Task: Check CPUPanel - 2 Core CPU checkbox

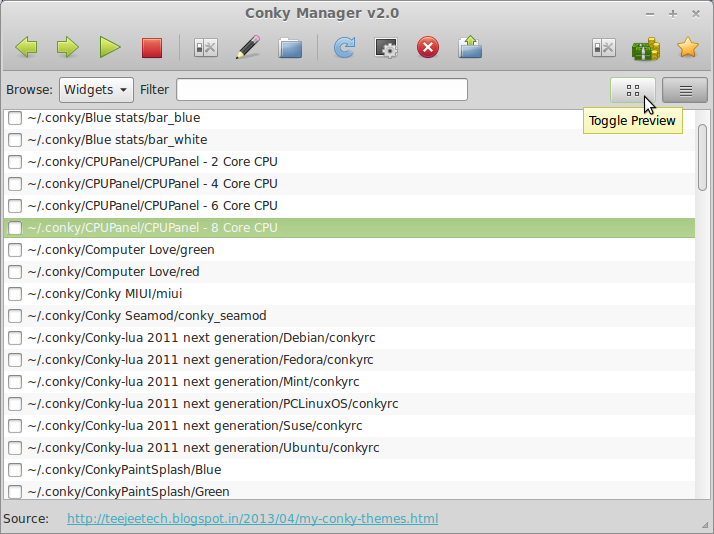Action: click(x=15, y=162)
